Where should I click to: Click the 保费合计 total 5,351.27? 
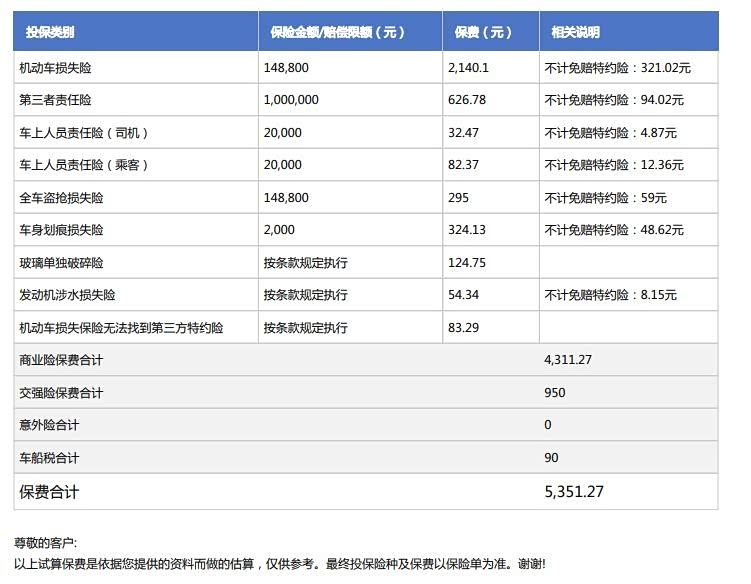pyautogui.click(x=574, y=492)
